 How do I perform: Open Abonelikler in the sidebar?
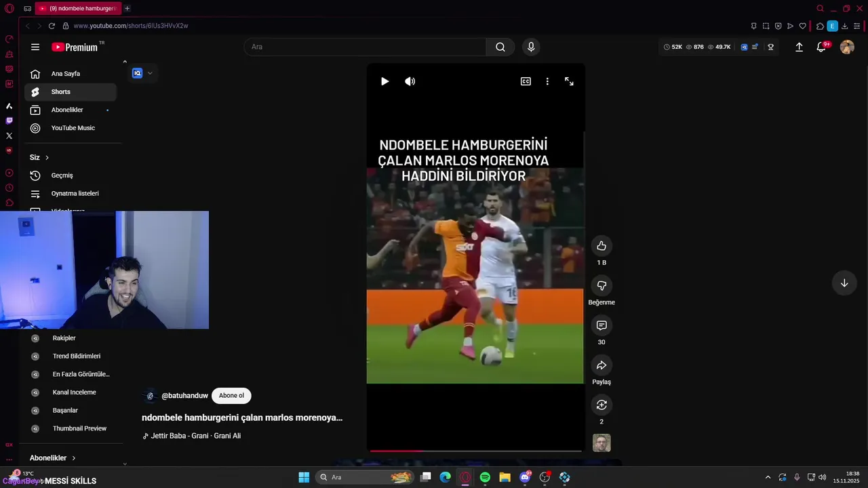(71, 110)
